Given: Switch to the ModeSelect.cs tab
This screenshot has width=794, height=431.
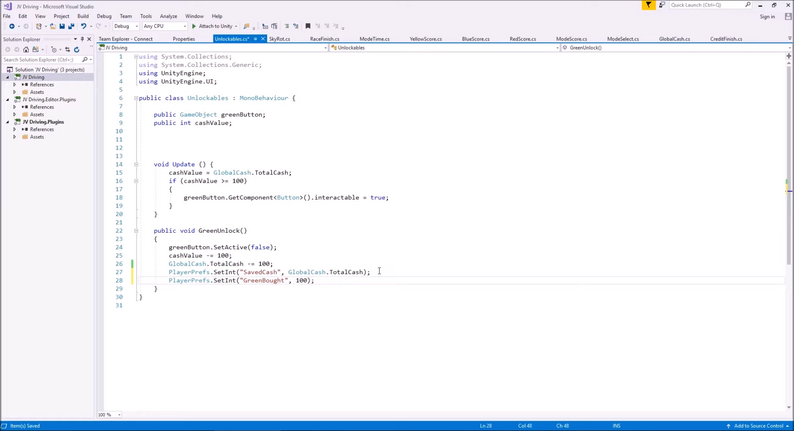Looking at the screenshot, I should (x=623, y=39).
